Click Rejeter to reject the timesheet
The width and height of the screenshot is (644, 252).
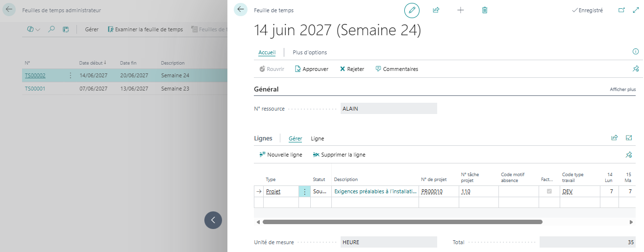click(352, 69)
